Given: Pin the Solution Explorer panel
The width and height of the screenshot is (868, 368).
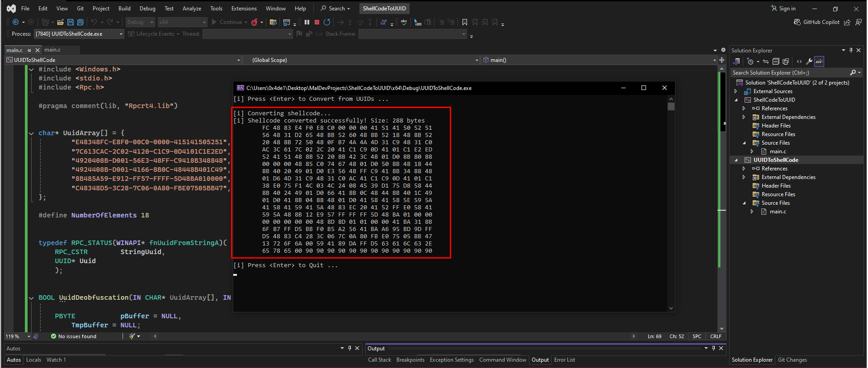Looking at the screenshot, I should [x=851, y=50].
